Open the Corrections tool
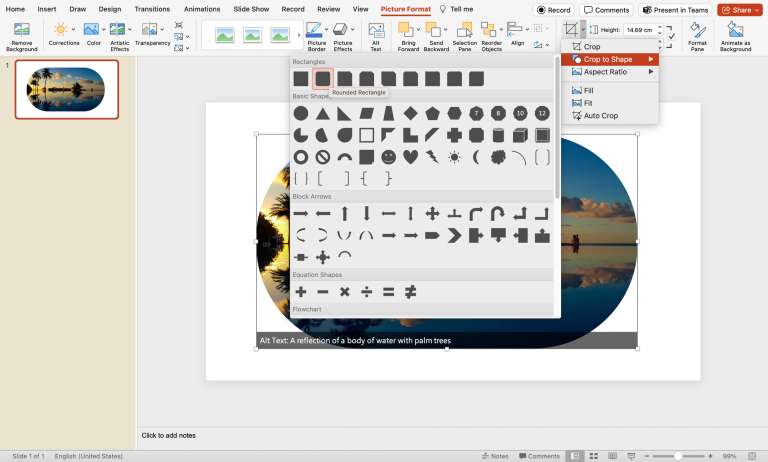This screenshot has height=462, width=768. click(61, 30)
